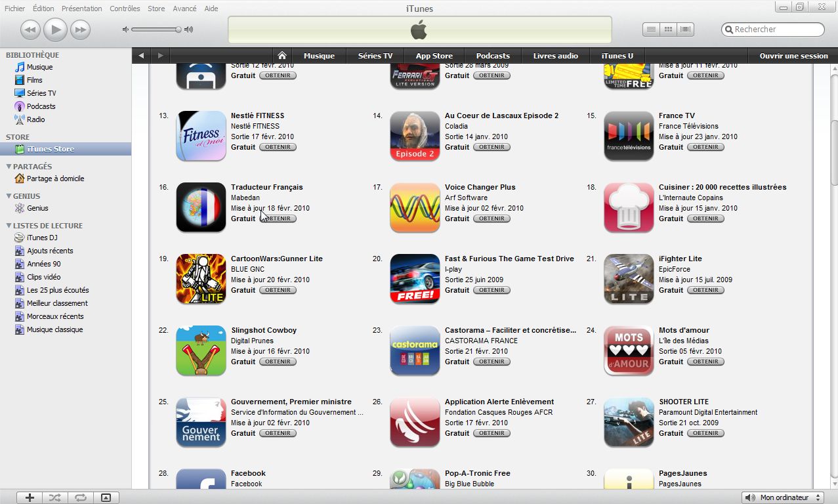Adjust the volume slider
The image size is (838, 504).
coord(156,30)
